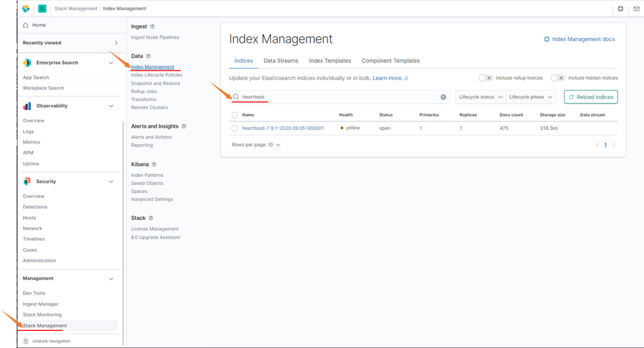This screenshot has width=644, height=348.
Task: Click Undock navigation
Action: (51, 341)
